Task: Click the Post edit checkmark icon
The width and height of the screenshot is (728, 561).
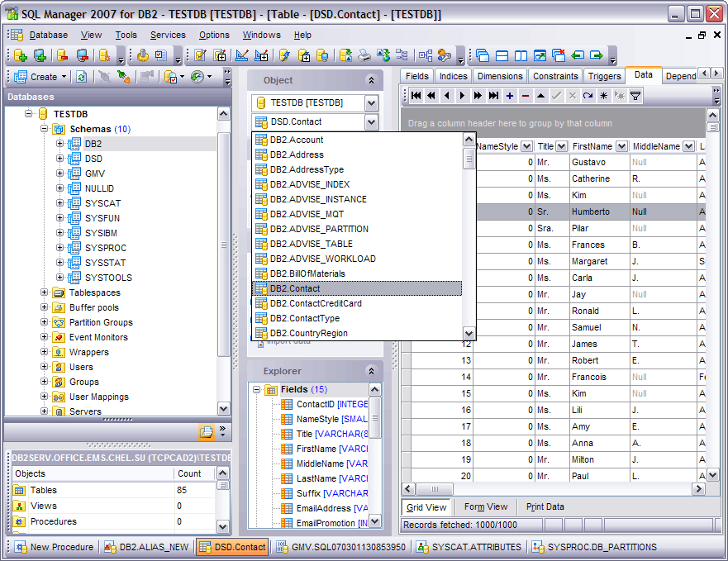Action: click(557, 96)
